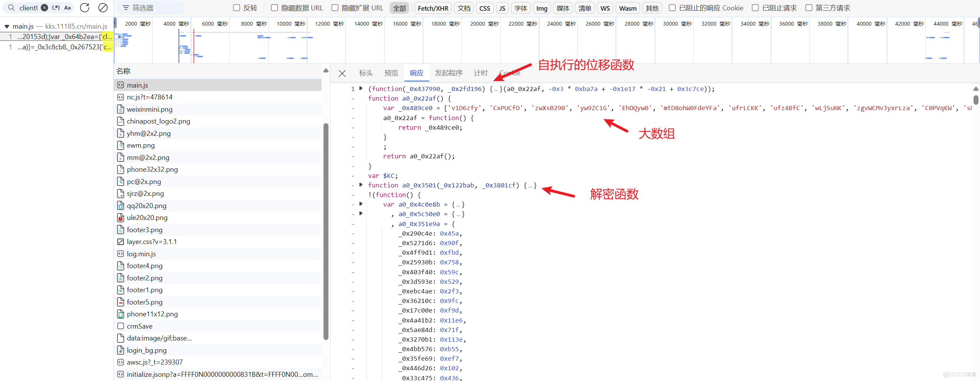Switch to the 计时 tab
The image size is (980, 381).
pyautogui.click(x=481, y=73)
